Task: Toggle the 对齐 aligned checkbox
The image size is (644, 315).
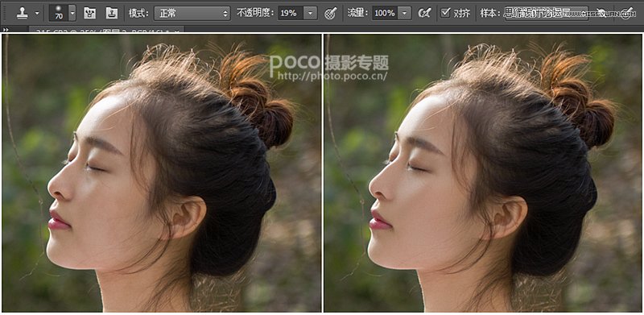Action: point(445,13)
